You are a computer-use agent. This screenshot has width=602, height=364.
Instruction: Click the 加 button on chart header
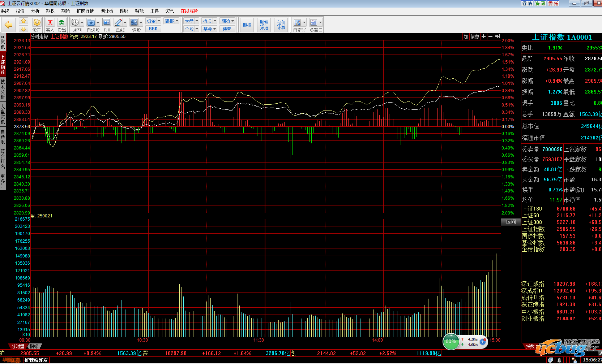click(x=466, y=36)
